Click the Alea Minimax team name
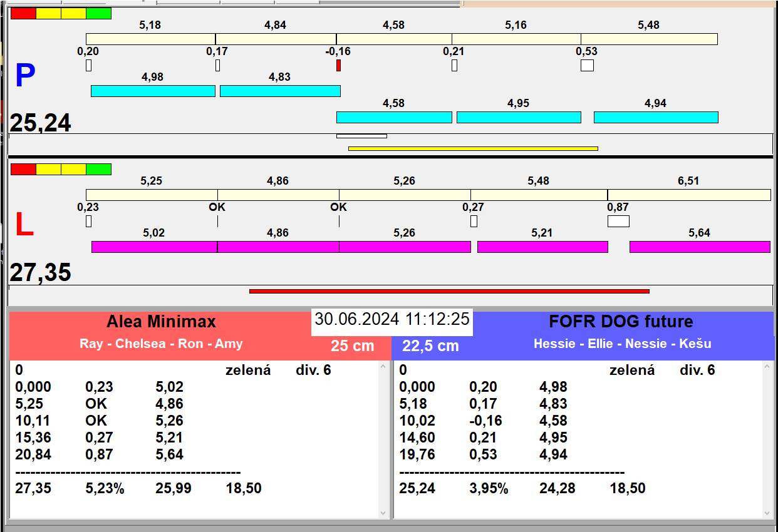Screen dimensions: 778x532 (161, 322)
